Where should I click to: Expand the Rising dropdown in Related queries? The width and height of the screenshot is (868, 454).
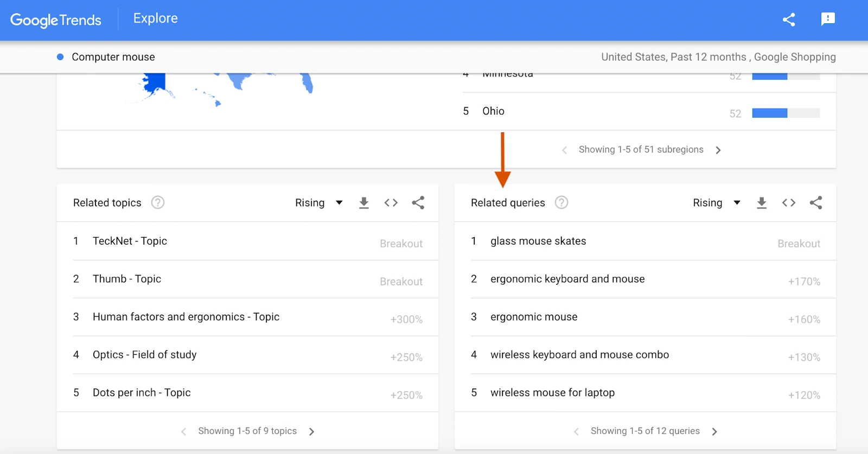[x=717, y=203]
